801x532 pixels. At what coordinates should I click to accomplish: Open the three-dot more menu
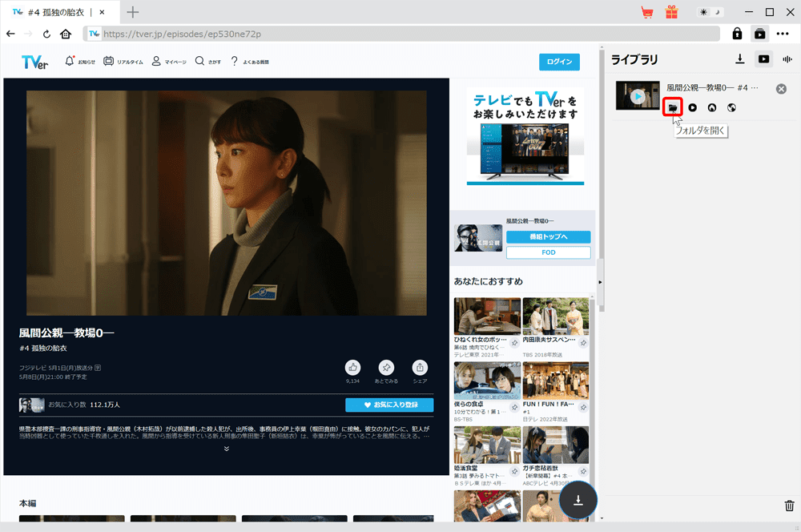tap(782, 34)
